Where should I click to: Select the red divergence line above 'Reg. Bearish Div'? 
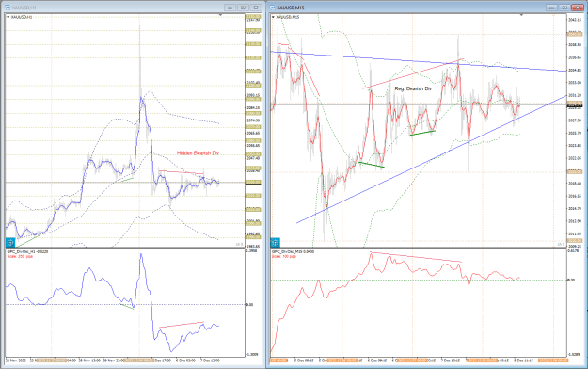(414, 73)
